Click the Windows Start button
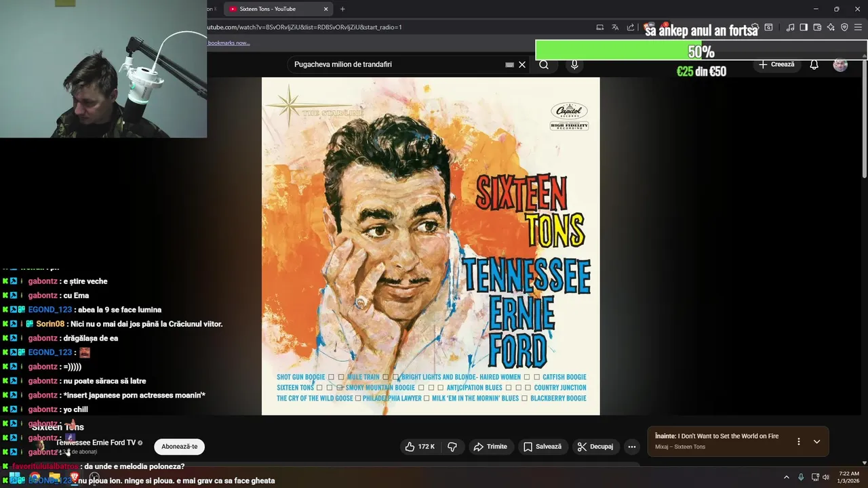The image size is (868, 488). pos(14,478)
